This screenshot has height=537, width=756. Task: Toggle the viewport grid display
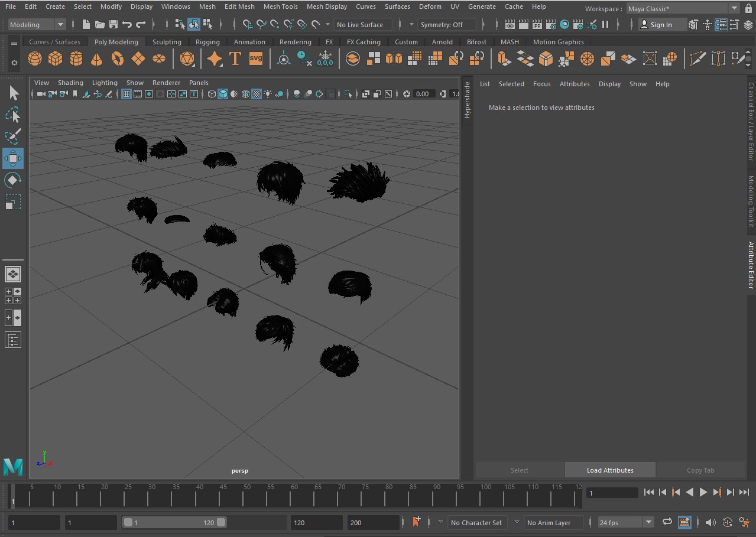click(126, 94)
